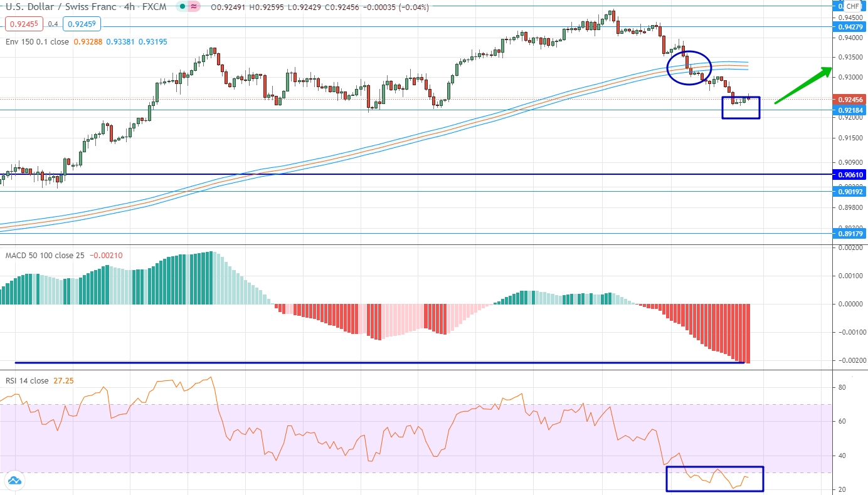Click the spread value 0.4
Image resolution: width=868 pixels, height=495 pixels.
(x=53, y=24)
